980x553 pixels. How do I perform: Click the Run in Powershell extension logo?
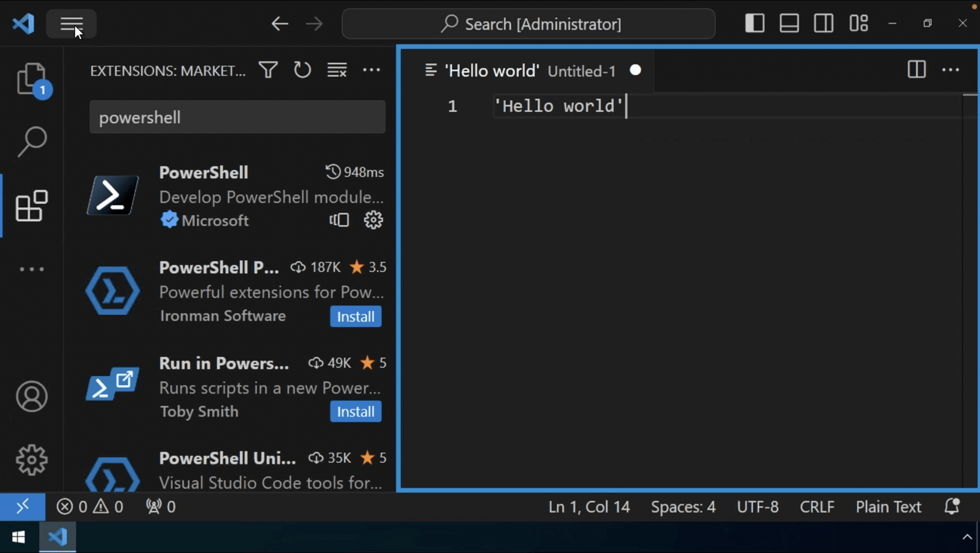[x=113, y=384]
